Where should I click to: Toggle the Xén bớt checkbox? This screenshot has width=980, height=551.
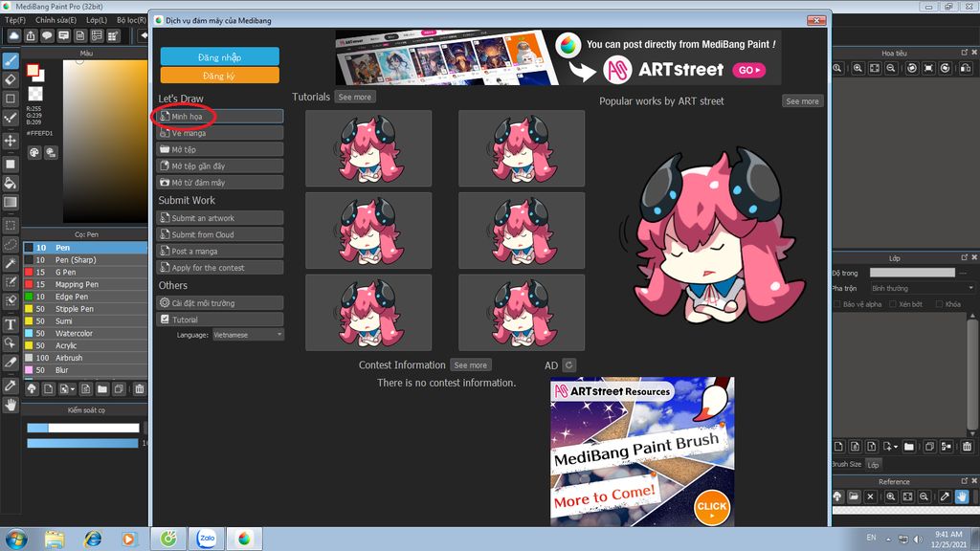tap(893, 304)
